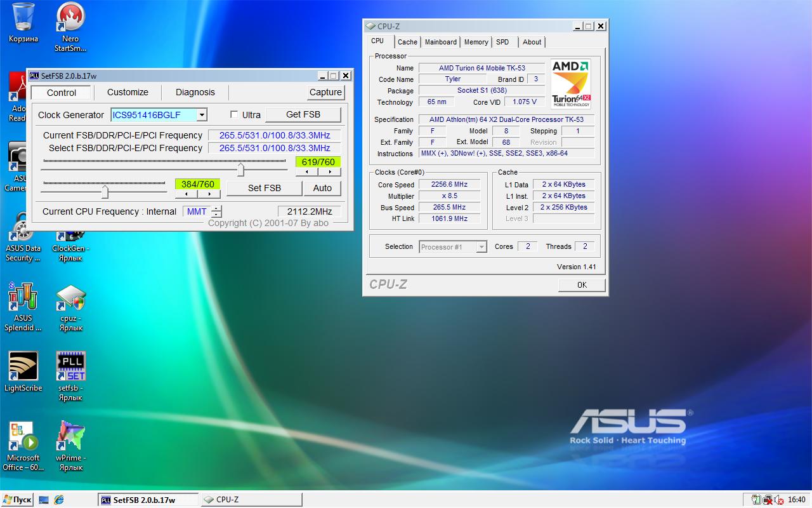Open the Recycle Bin (Корзина) desktop icon

click(23, 23)
